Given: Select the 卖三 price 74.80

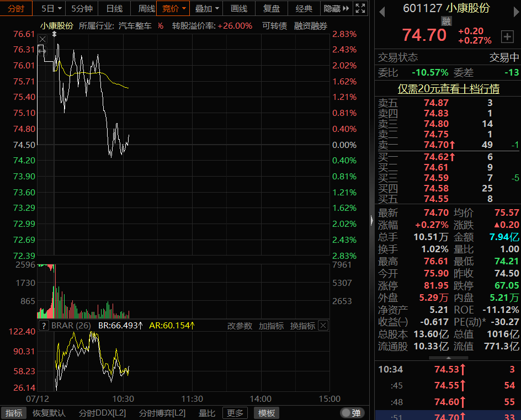Looking at the screenshot, I should coord(436,124).
